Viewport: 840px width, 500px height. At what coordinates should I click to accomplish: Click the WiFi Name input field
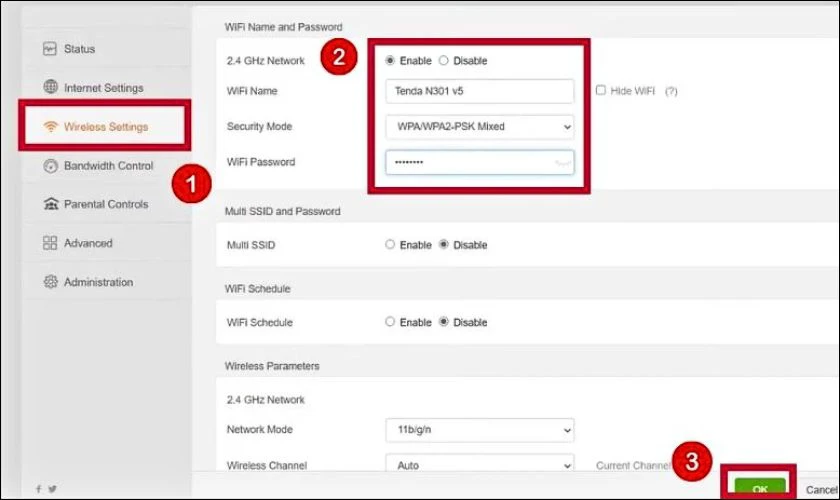click(479, 91)
